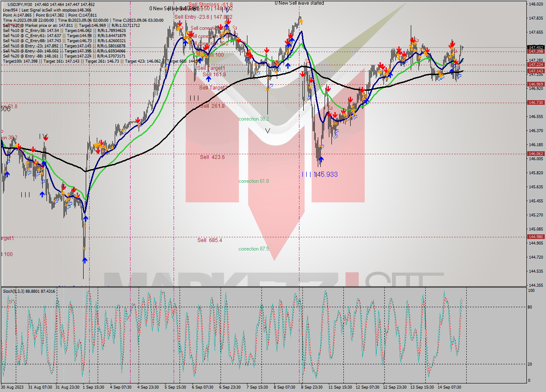Select the 'Sell %20 @ Entry -88: 148.161' row
This screenshot has height=392, width=546.
tap(64, 56)
